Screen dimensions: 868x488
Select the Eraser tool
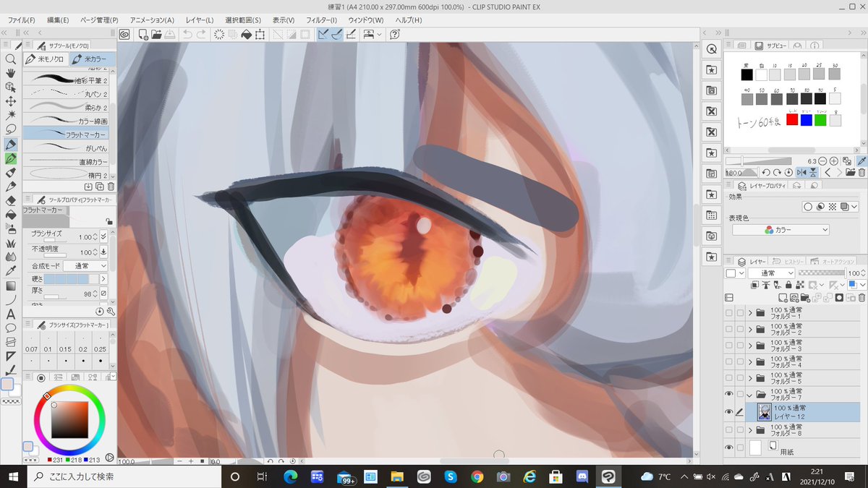pos(11,200)
